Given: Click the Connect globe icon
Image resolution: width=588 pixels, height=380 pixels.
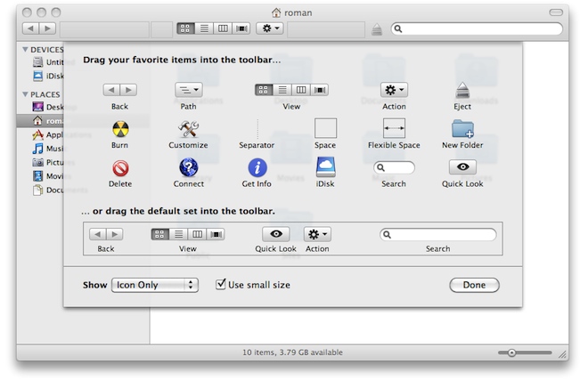Looking at the screenshot, I should [189, 167].
